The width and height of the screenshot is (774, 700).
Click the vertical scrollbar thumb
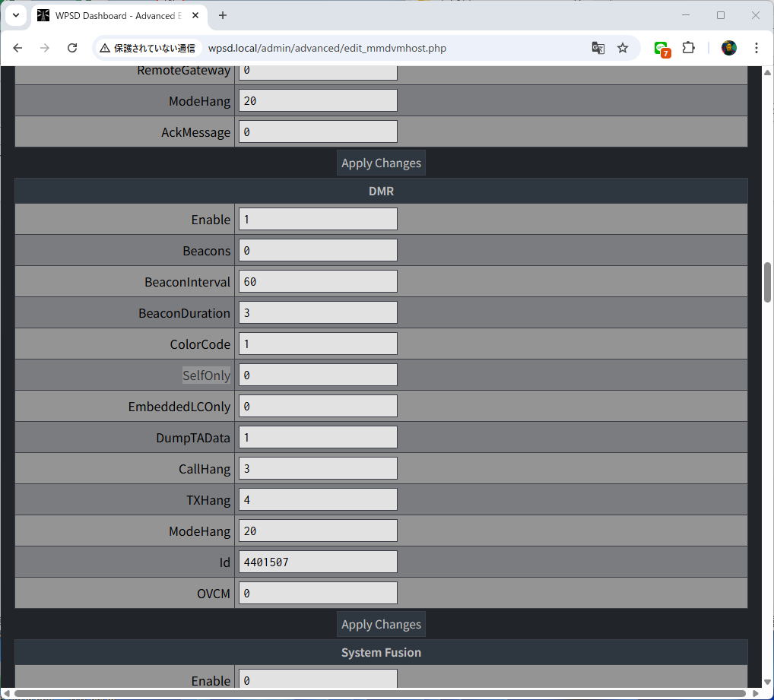pos(767,282)
